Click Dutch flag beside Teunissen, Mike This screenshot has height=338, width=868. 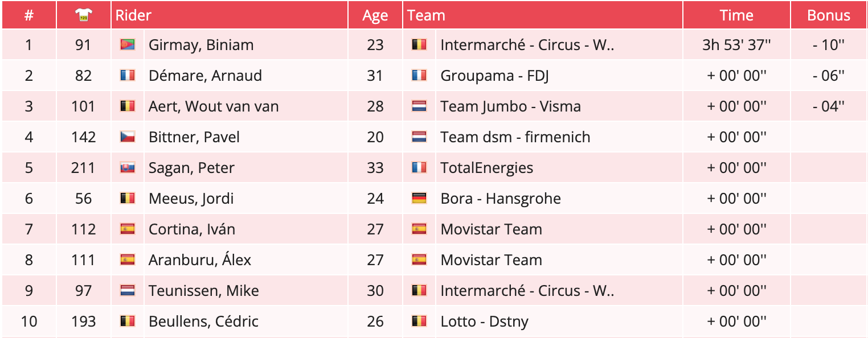click(x=127, y=290)
